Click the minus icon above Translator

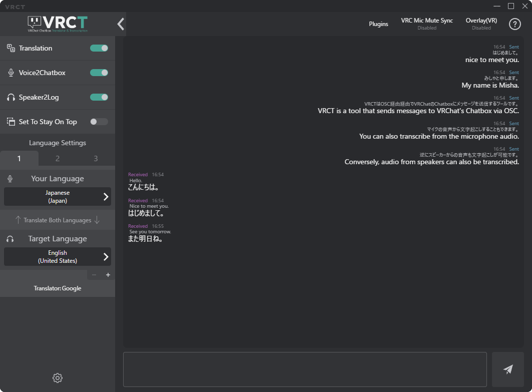(94, 275)
